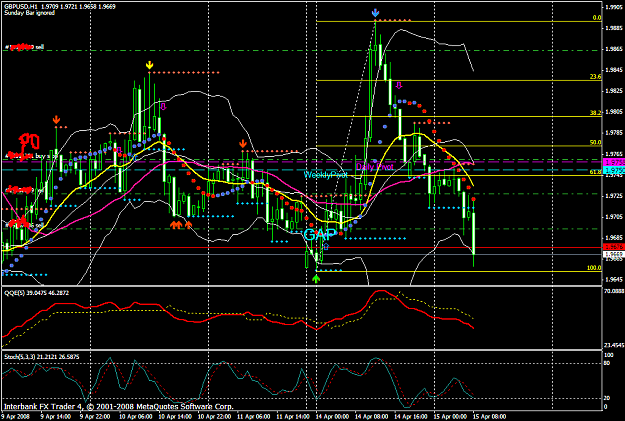625x421 pixels.
Task: Click the Fibonacci 38.2 level label
Action: coord(596,113)
